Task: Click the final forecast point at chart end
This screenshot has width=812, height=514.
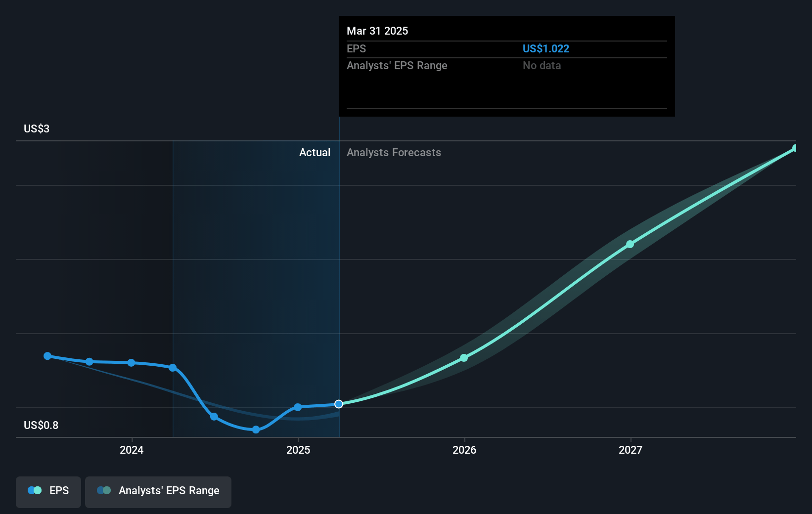Action: 795,148
